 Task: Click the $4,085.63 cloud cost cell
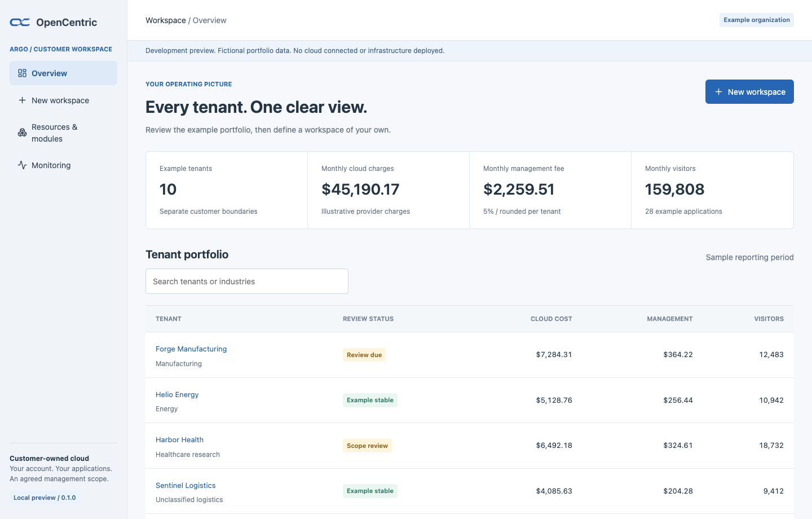[x=554, y=491]
